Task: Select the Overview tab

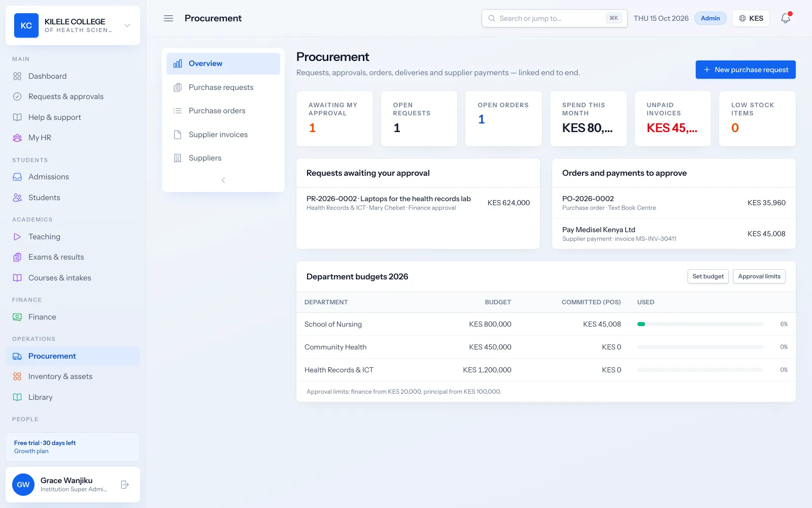Action: coord(223,63)
